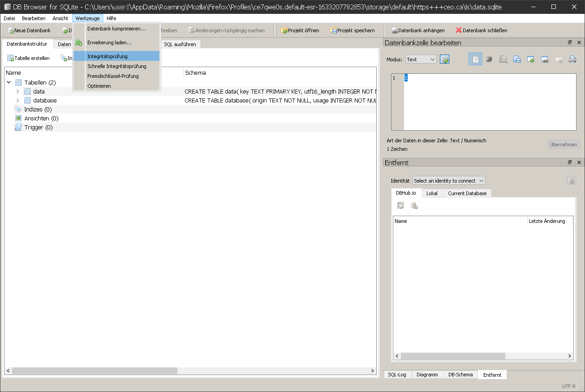Click the print icon in cell editor
585x392 pixels.
click(572, 59)
